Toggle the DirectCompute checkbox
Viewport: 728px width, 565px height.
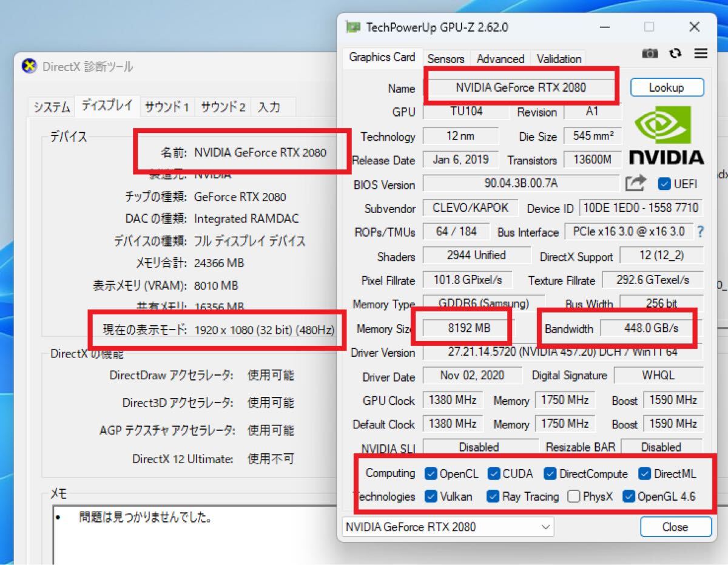(x=550, y=474)
